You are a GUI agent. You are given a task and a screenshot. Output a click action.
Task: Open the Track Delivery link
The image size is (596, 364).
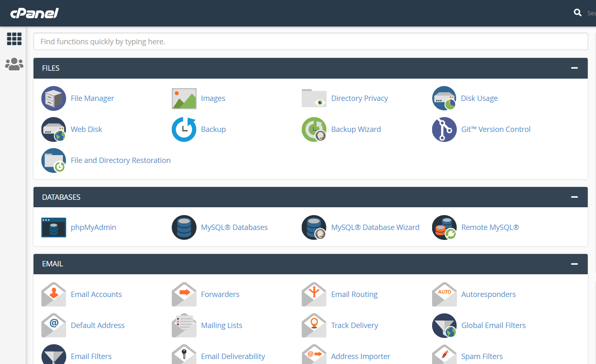click(x=355, y=326)
